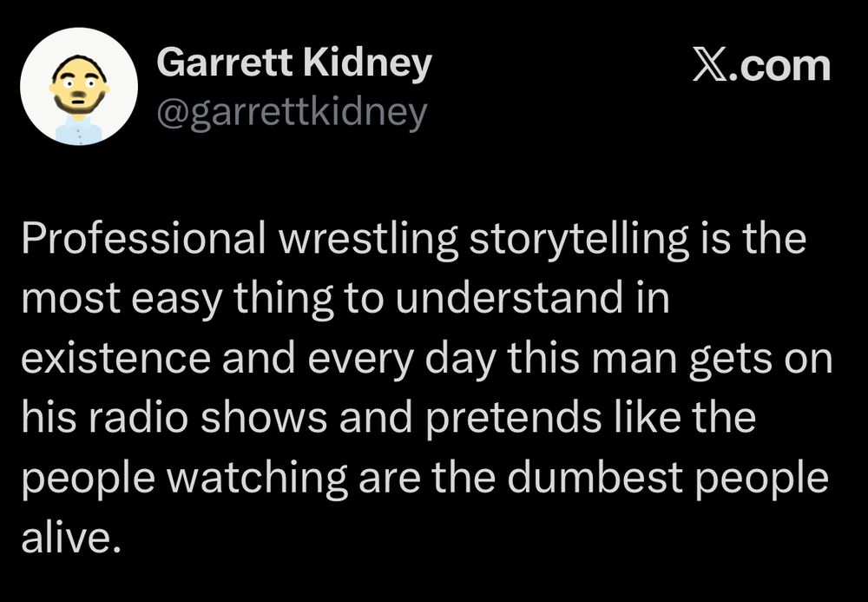Click the X logo glyph
868x602 pixels.
point(708,67)
